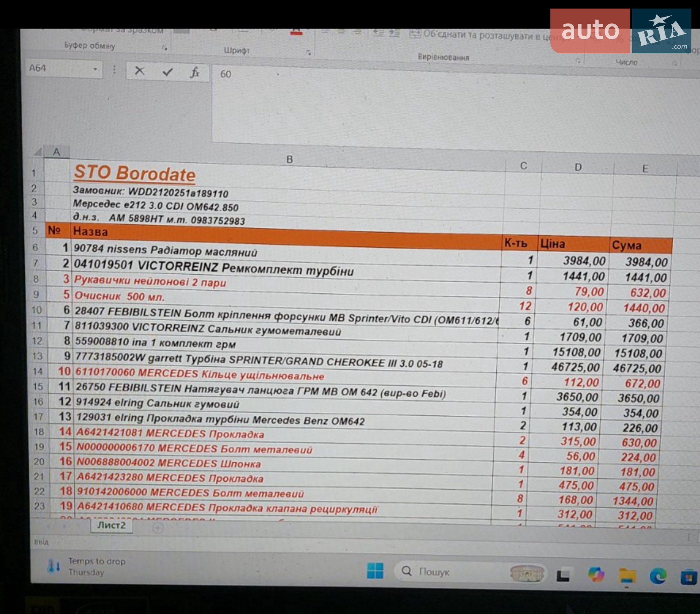Switch to the Лист2 sheet tab
This screenshot has width=700, height=614.
[111, 525]
